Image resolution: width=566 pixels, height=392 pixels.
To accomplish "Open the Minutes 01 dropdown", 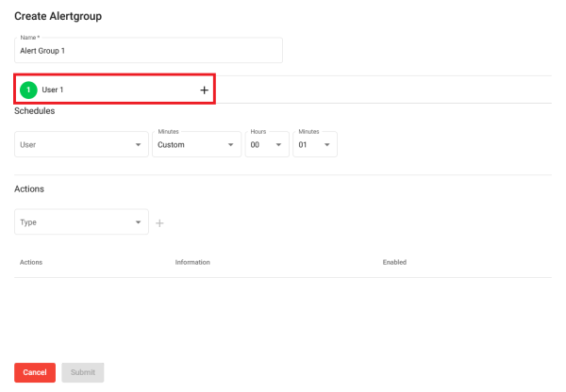I will (x=315, y=144).
